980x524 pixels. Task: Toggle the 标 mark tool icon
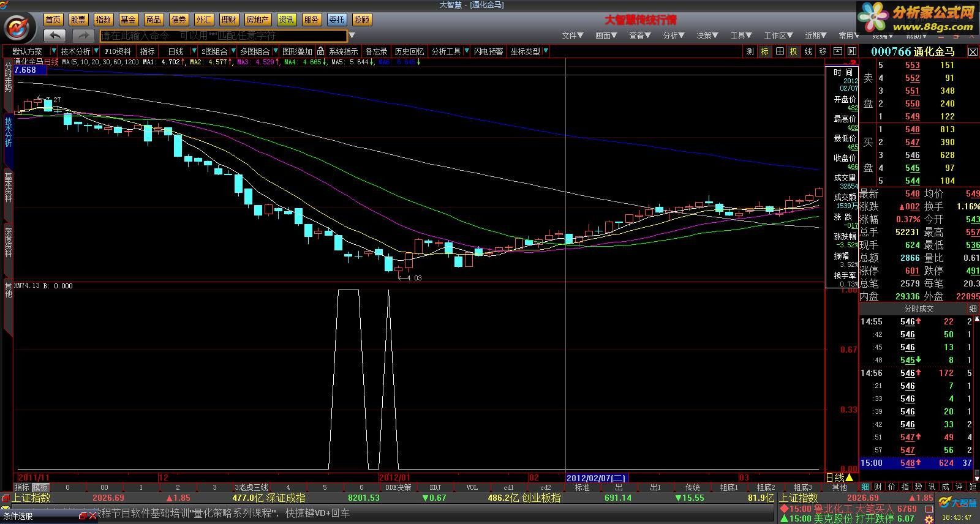click(x=764, y=51)
